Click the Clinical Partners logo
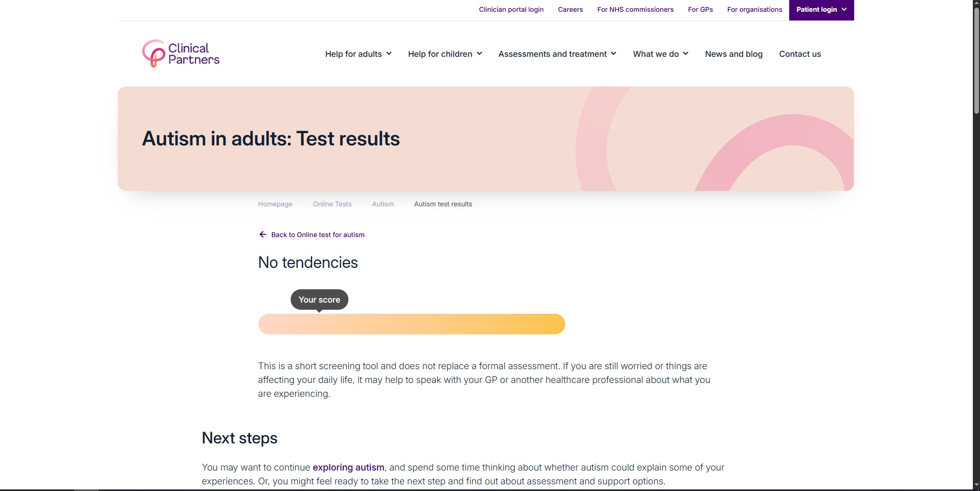This screenshot has height=491, width=980. [x=181, y=54]
